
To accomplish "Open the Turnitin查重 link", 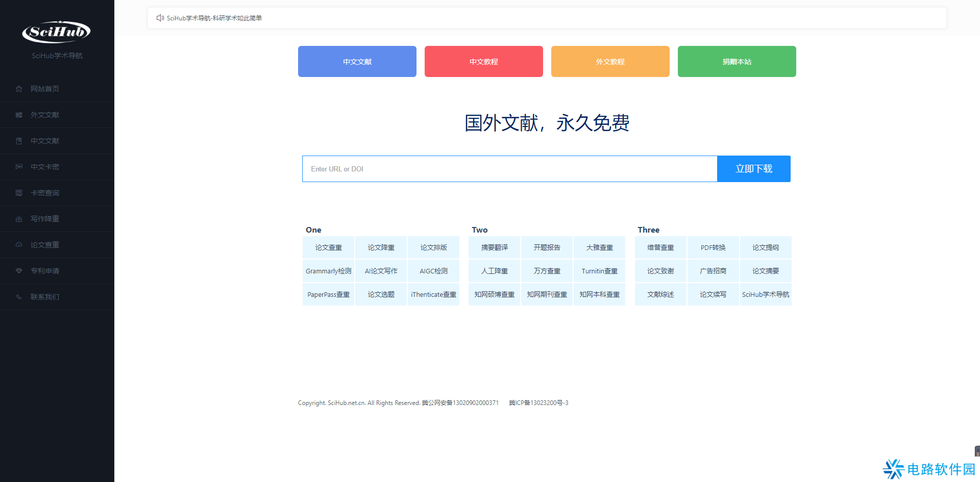I will pos(599,271).
